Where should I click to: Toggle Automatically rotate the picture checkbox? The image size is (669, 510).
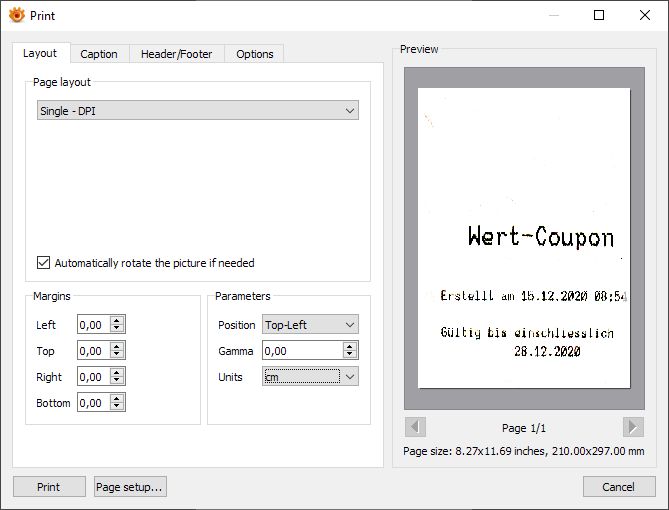coord(43,262)
